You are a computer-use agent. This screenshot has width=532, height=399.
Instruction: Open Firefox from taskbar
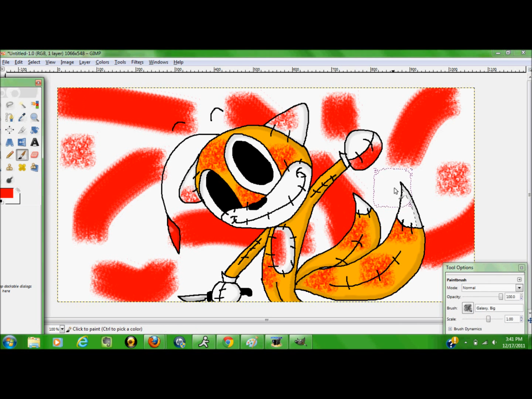[x=154, y=342]
